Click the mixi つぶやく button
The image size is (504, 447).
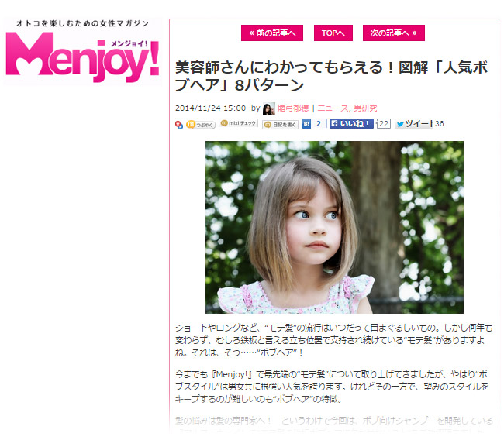click(x=201, y=125)
